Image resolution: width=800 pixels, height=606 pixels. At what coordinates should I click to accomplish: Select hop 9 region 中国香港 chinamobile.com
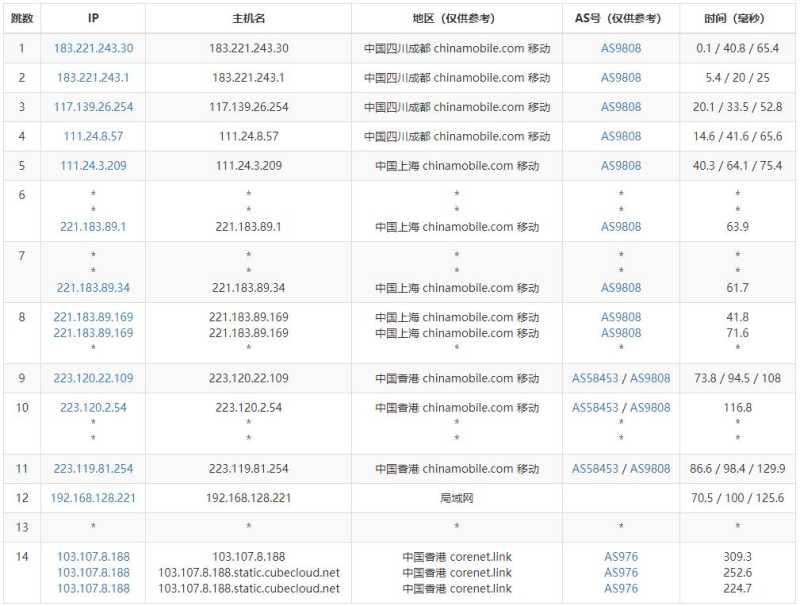[x=457, y=378]
